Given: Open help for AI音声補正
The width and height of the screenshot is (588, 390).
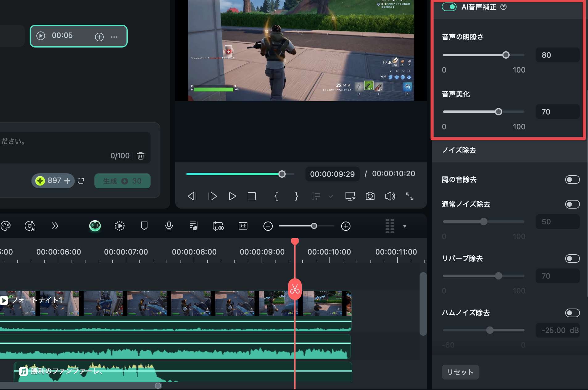Looking at the screenshot, I should 503,7.
